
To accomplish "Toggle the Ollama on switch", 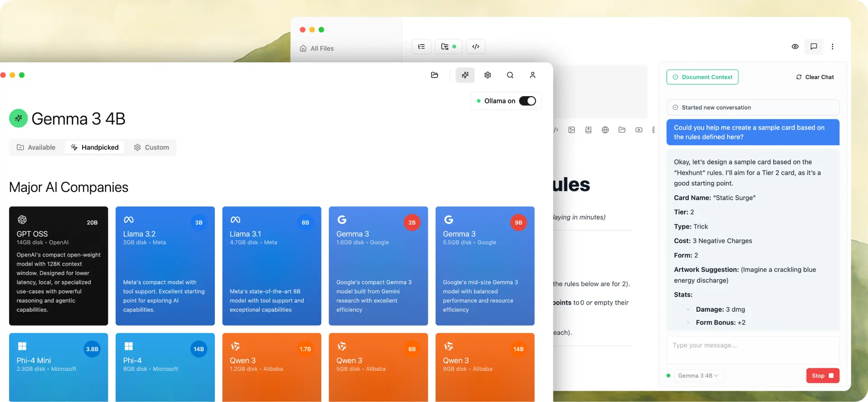I will [x=527, y=101].
